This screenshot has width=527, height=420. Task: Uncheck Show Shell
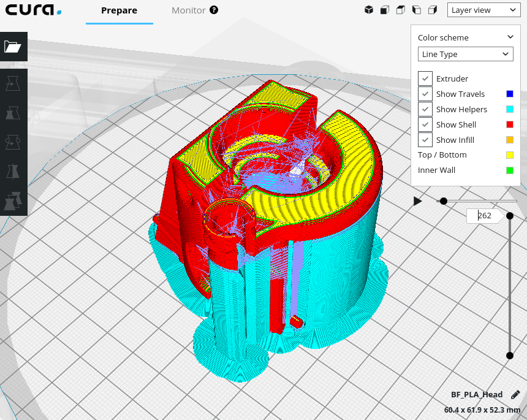pos(425,124)
